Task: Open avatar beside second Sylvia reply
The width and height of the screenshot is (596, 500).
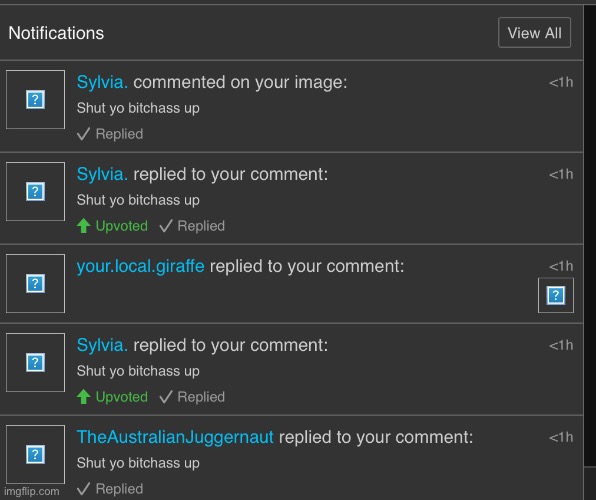Action: (x=35, y=191)
